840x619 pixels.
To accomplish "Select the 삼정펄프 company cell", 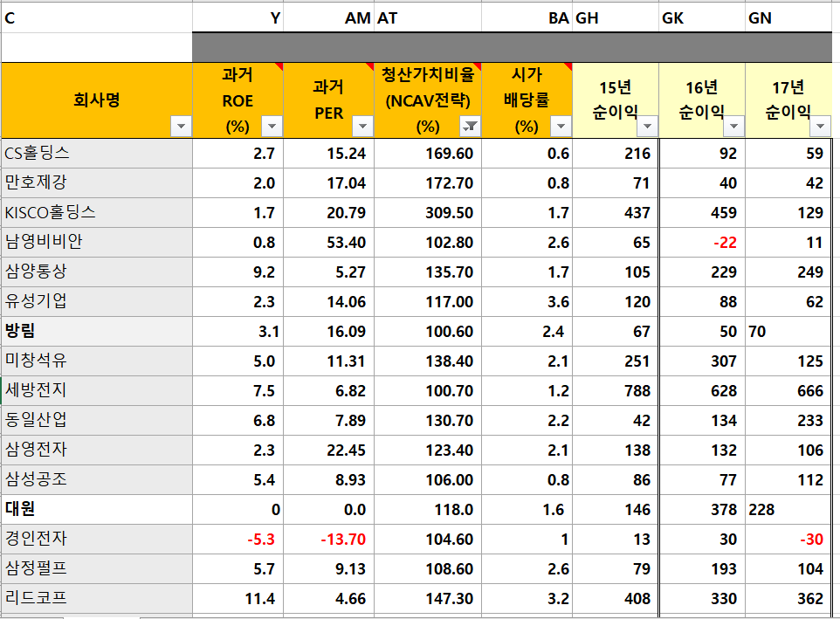I will pos(97,568).
